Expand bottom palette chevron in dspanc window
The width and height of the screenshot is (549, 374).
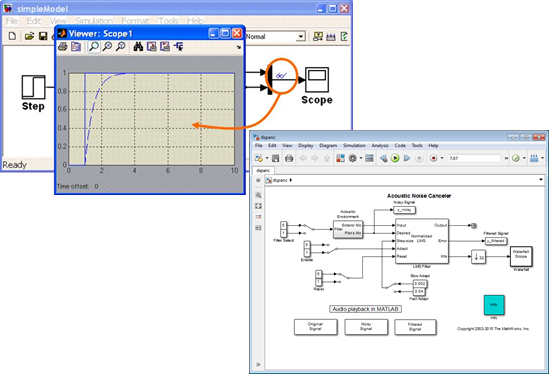258,365
